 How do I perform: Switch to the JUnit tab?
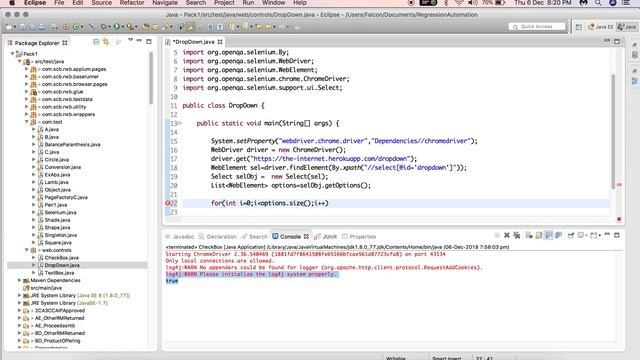(326, 236)
